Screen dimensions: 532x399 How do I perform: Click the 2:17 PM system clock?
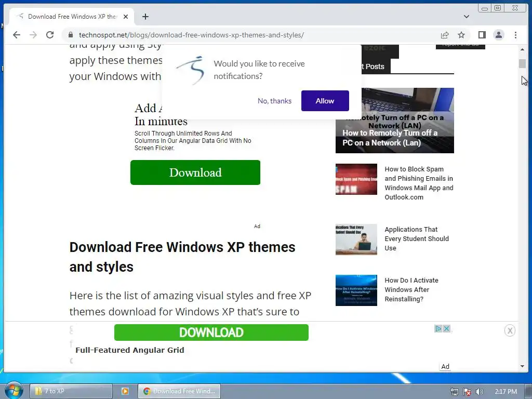(506, 392)
